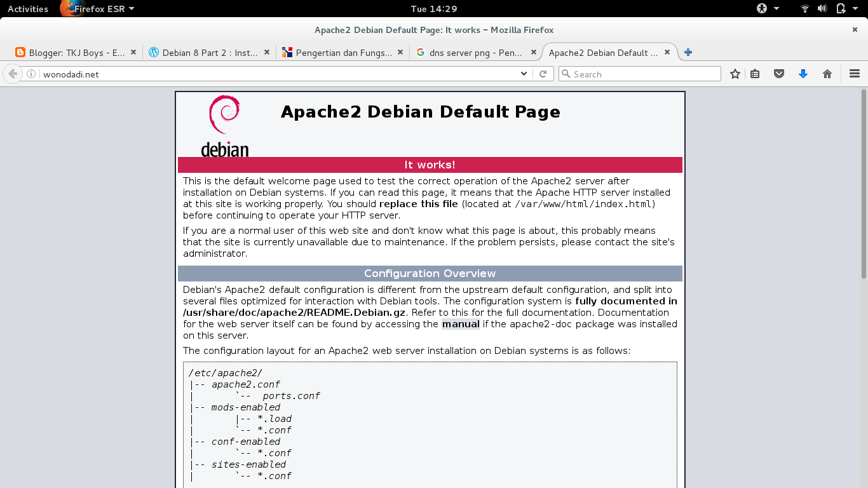Click the *.load tree entry
This screenshot has width=868, height=488.
[x=275, y=419]
